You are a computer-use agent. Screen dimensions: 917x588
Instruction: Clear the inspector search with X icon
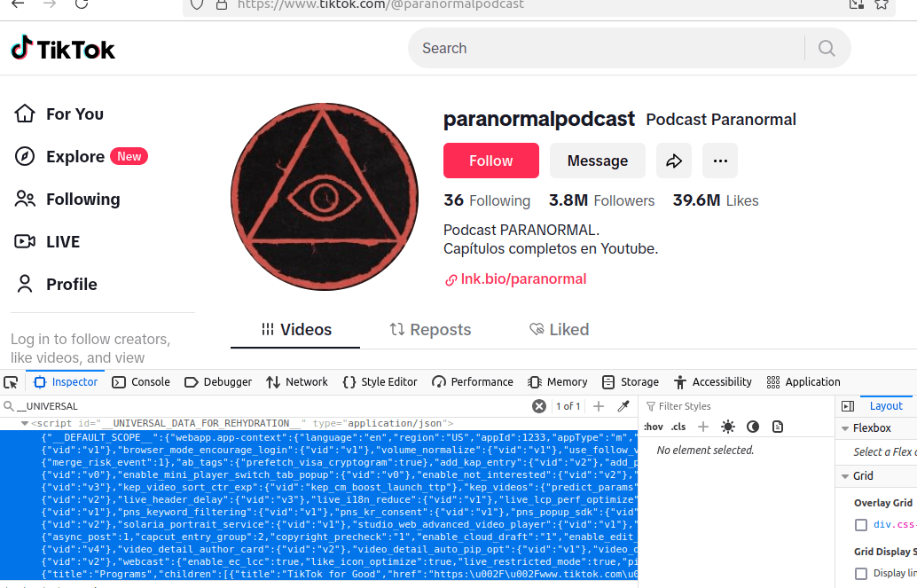[538, 406]
